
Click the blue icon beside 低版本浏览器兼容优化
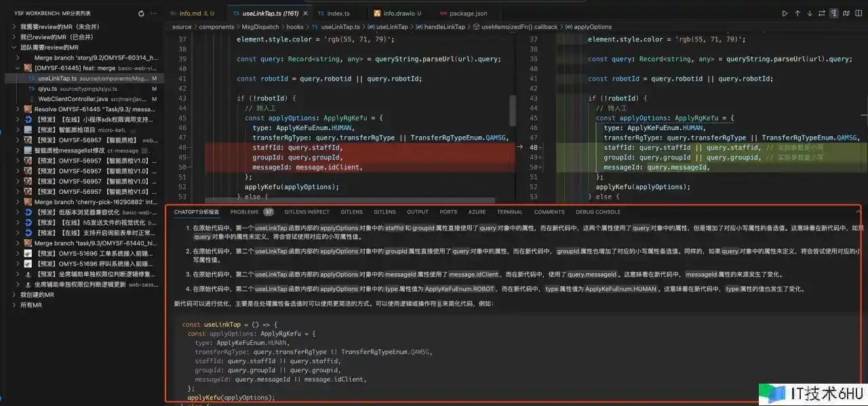point(28,212)
